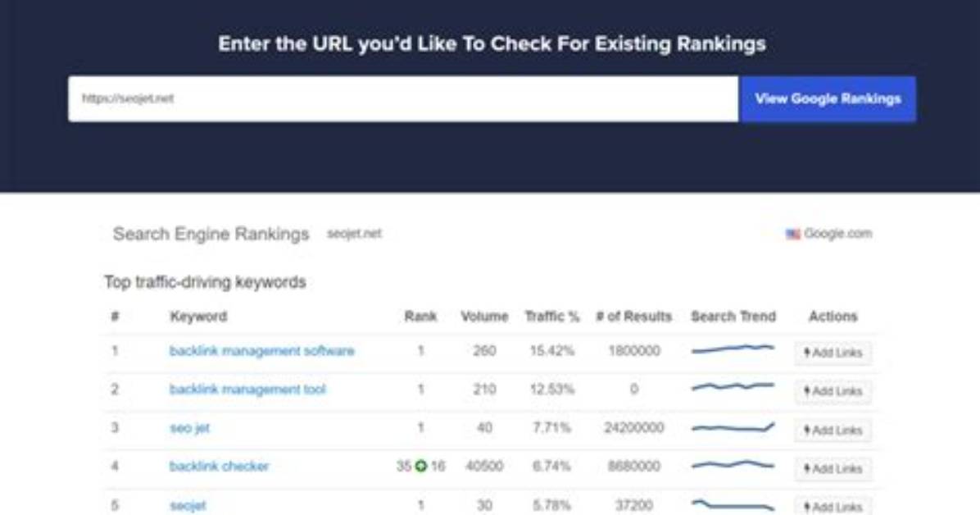The height and width of the screenshot is (515, 980).
Task: Add Links for backlink management software
Action: [833, 353]
